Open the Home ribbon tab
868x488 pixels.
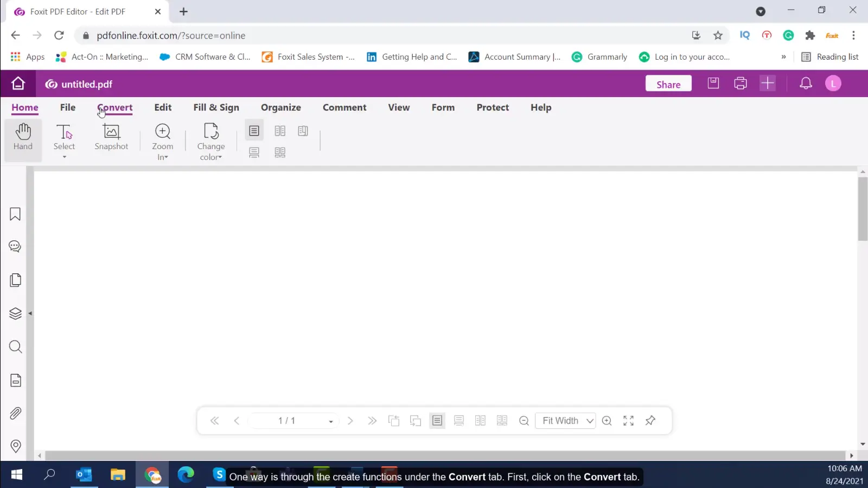(25, 107)
